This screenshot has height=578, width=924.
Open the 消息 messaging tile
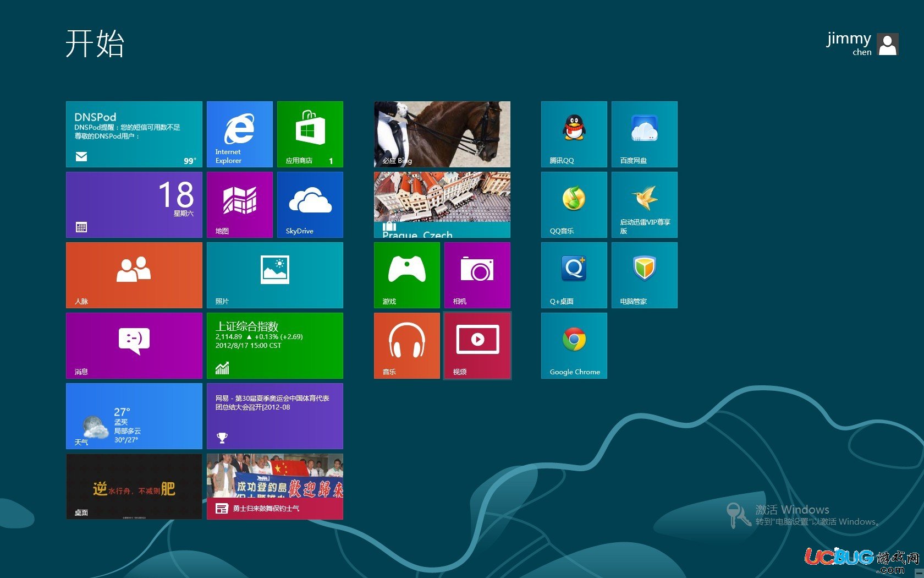[x=134, y=346]
